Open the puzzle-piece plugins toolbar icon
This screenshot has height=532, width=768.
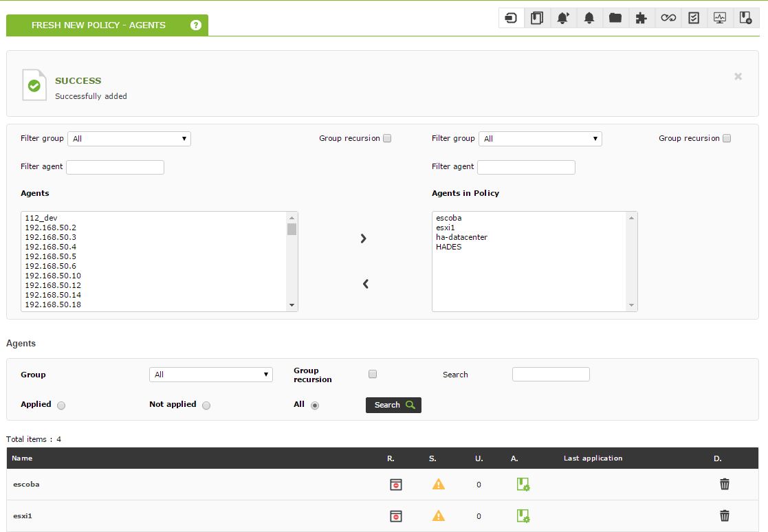pos(641,19)
